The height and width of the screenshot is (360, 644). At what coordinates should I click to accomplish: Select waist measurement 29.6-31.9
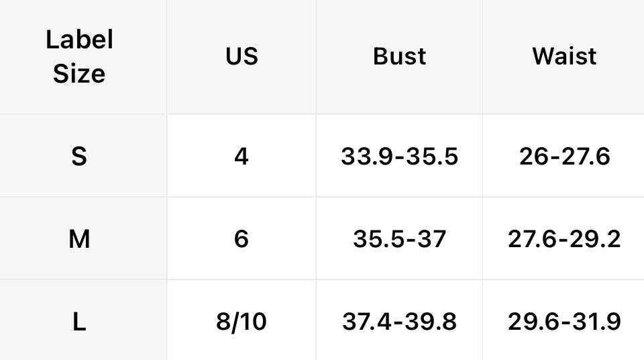point(564,322)
